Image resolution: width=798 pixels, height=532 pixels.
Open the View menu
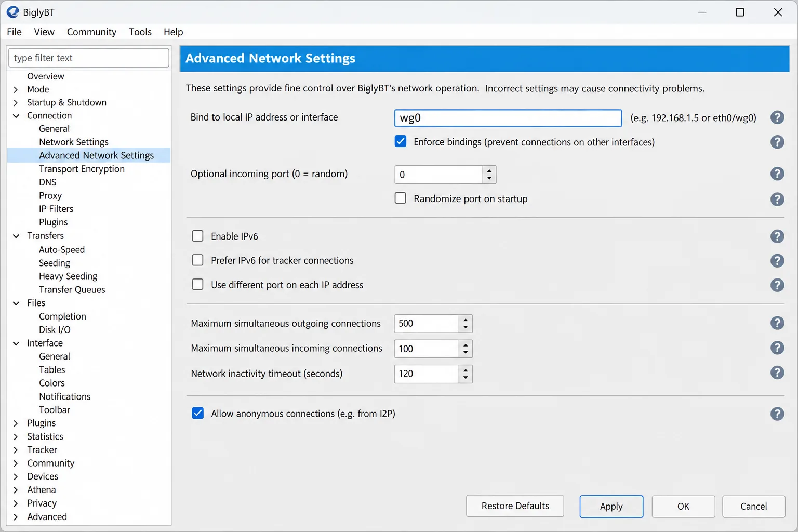44,32
